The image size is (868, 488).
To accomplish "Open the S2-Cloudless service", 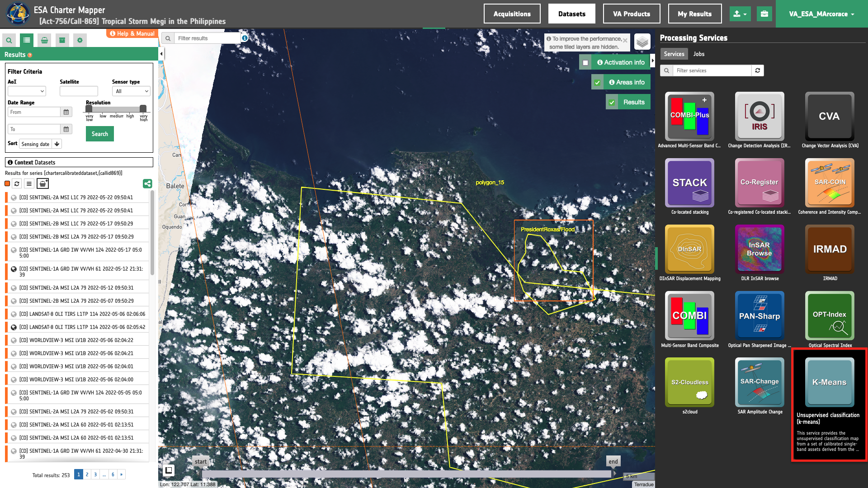I will (x=689, y=382).
